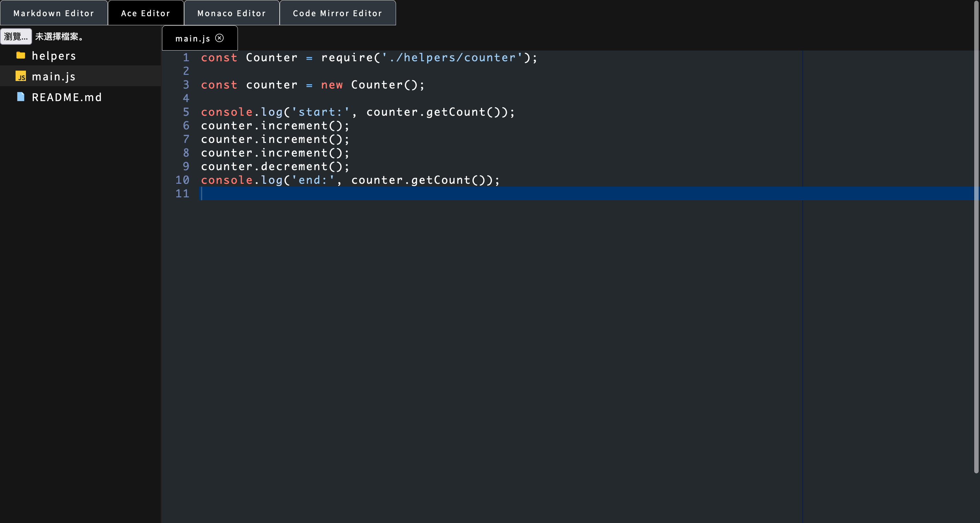Click the blue README.md document icon
This screenshot has height=523, width=980.
(x=20, y=97)
